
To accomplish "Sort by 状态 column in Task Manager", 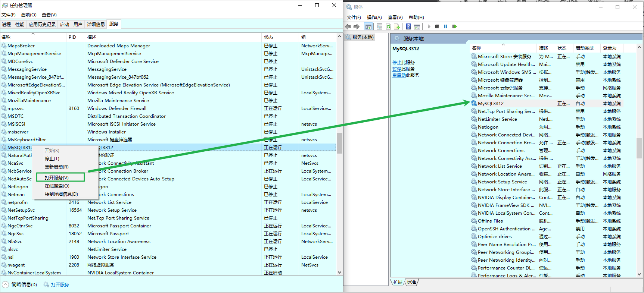I will [280, 37].
